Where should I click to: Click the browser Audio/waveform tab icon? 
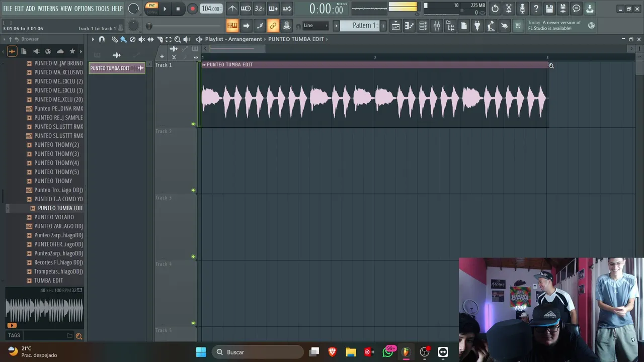point(12,51)
